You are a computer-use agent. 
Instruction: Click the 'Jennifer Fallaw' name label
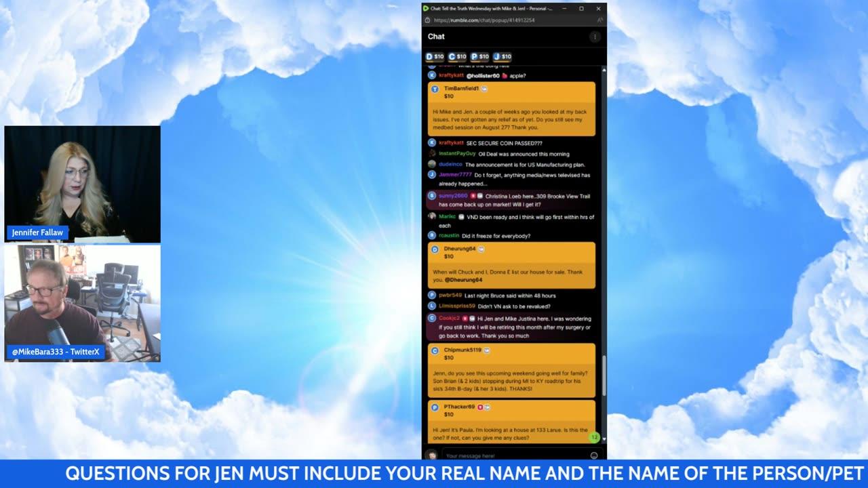37,232
